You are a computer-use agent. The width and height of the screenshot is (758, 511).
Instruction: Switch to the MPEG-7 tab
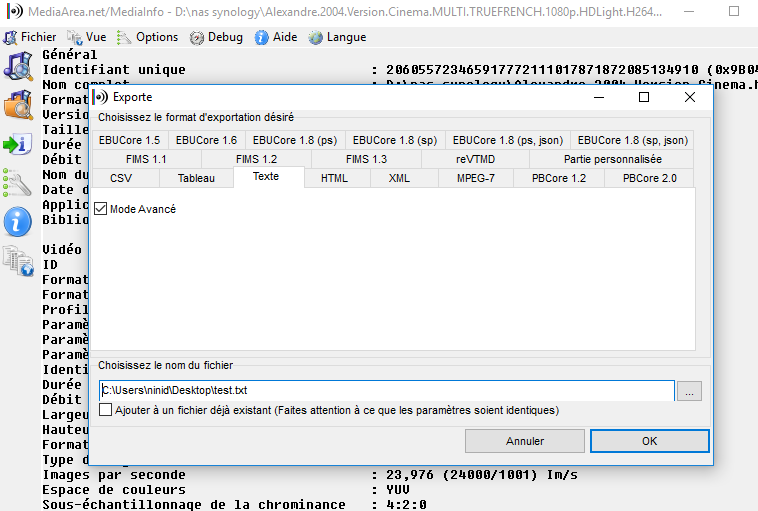click(x=475, y=178)
